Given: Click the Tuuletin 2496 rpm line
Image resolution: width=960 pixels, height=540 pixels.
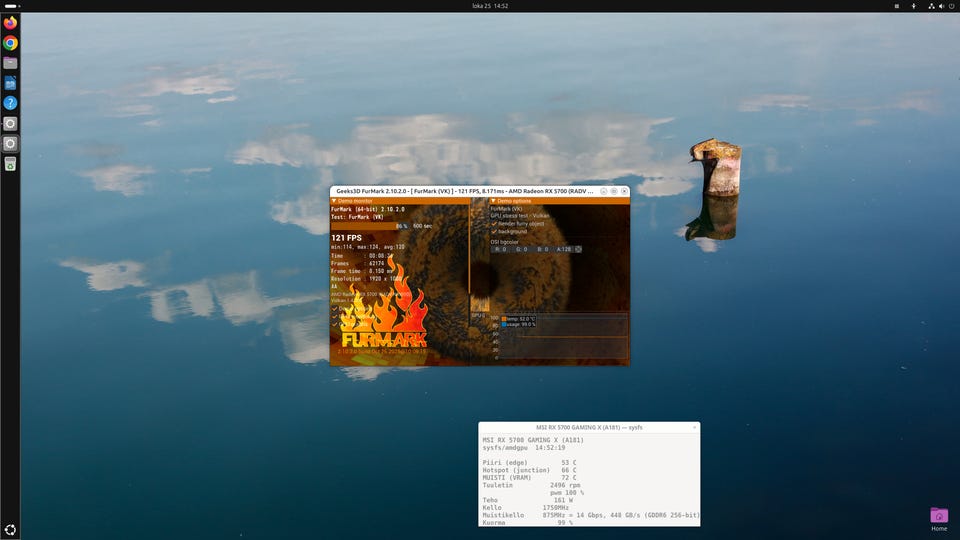Looking at the screenshot, I should coord(531,485).
